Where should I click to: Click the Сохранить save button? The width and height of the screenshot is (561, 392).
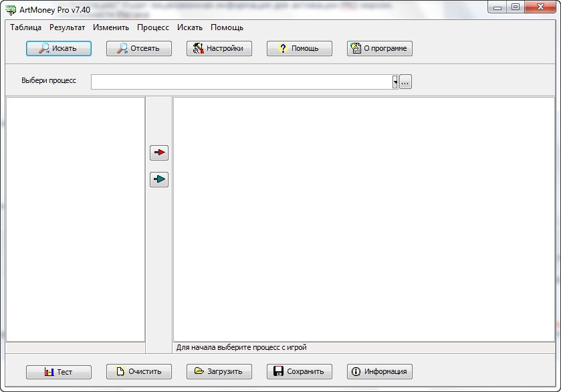[299, 371]
